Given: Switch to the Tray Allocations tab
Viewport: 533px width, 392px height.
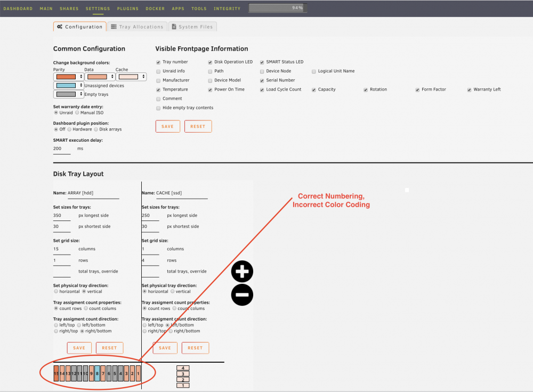Looking at the screenshot, I should click(x=138, y=27).
